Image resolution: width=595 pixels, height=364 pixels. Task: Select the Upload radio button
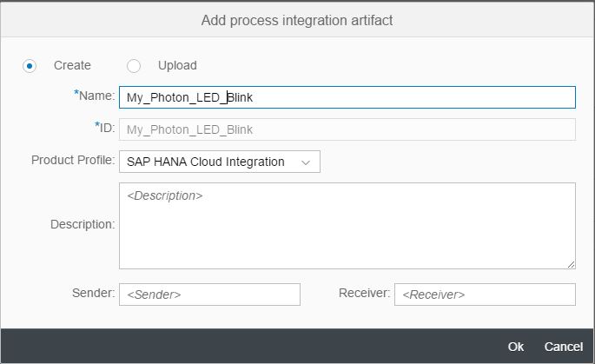pos(134,65)
